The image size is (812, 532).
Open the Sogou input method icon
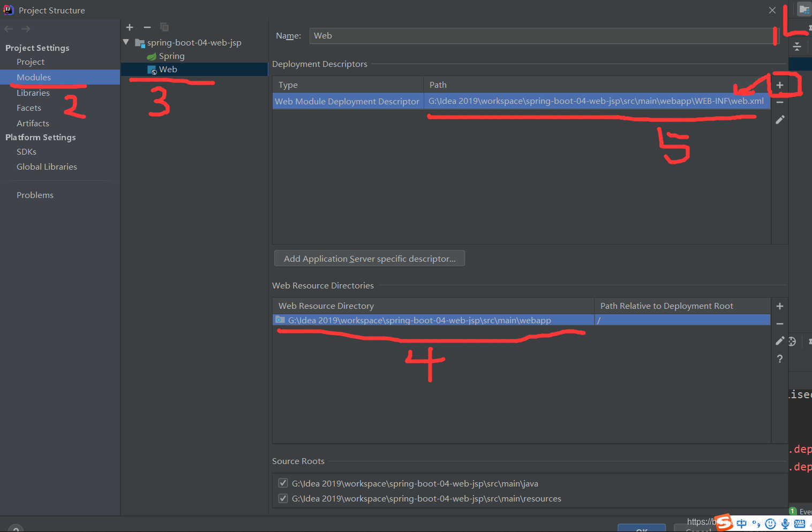(724, 522)
